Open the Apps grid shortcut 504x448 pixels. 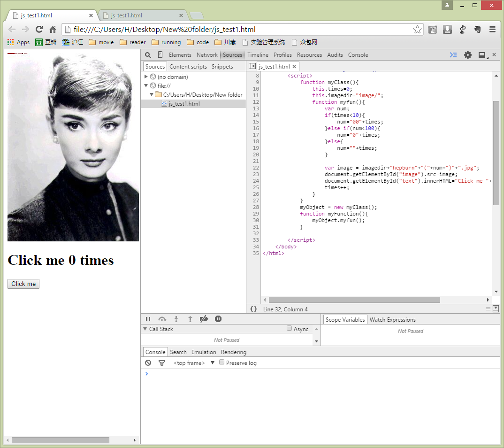point(18,42)
